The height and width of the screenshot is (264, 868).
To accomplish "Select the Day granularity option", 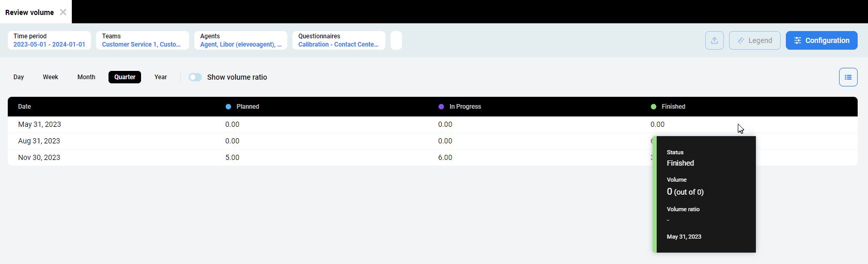I will [19, 77].
